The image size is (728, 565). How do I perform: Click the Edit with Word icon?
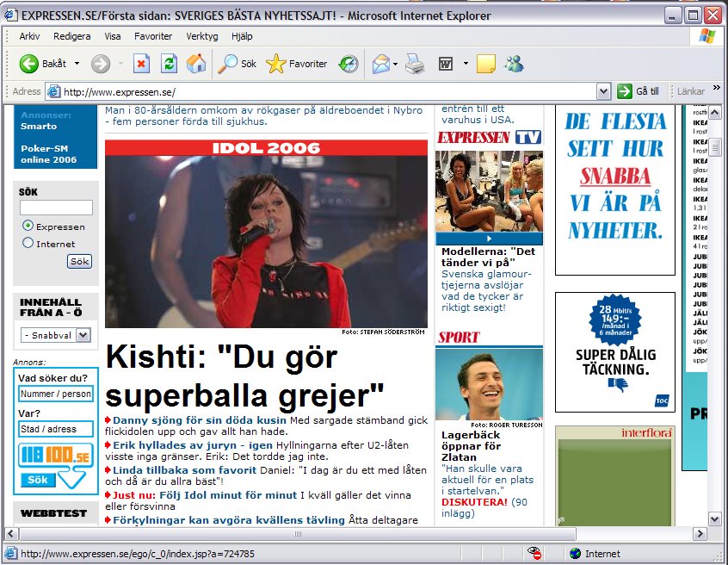point(446,64)
